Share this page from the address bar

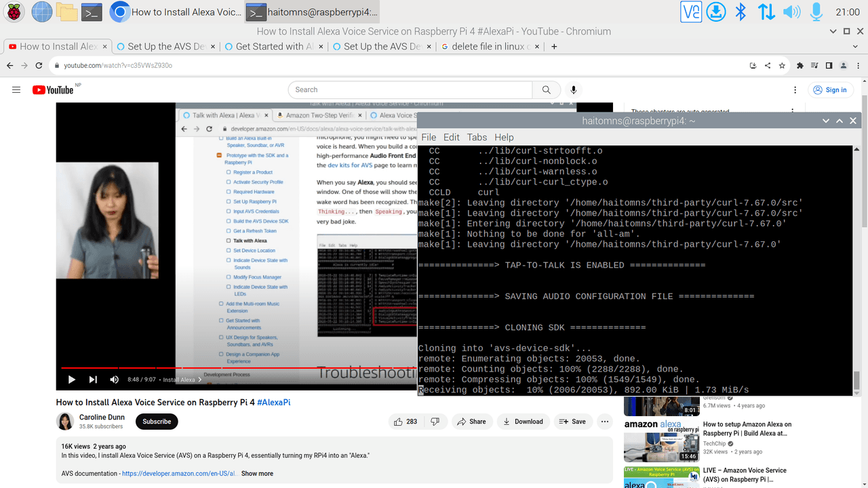[768, 66]
